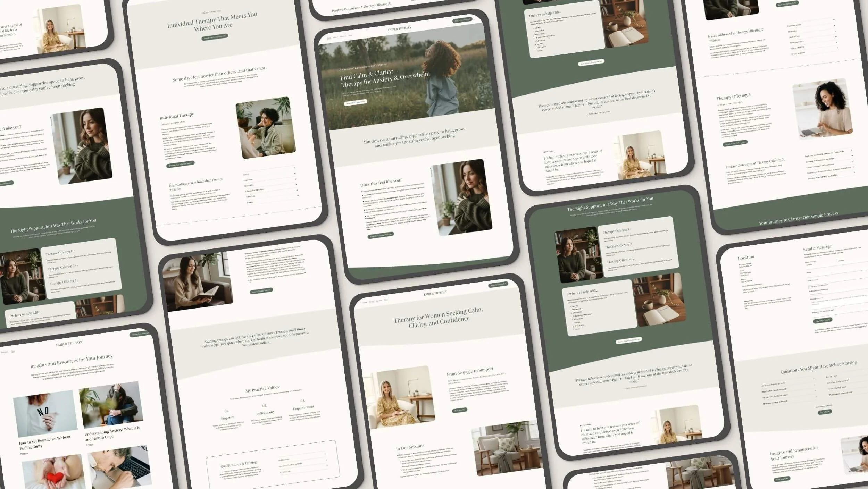Click the white consultation button on hero image
This screenshot has width=868, height=489.
[x=355, y=102]
